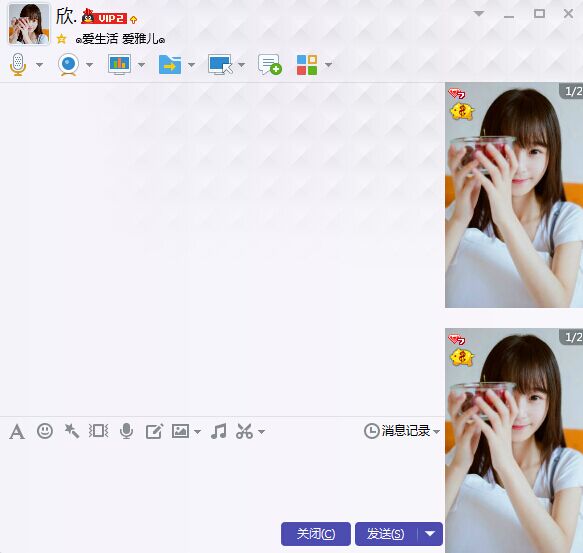Send a file with folder arrow icon
Viewport: 583px width, 553px height.
pyautogui.click(x=170, y=65)
